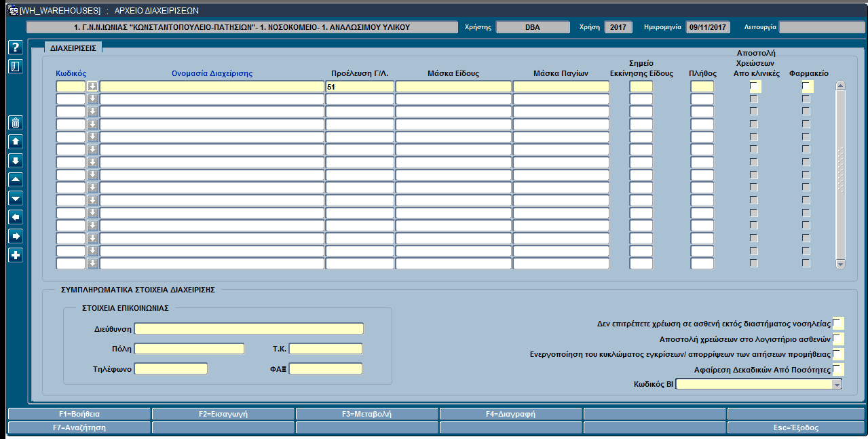The width and height of the screenshot is (868, 439).
Task: Click F2=Εισαγωγή button
Action: click(x=223, y=414)
